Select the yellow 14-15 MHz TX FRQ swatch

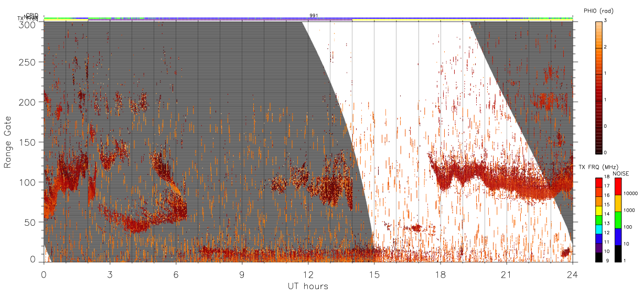(599, 211)
